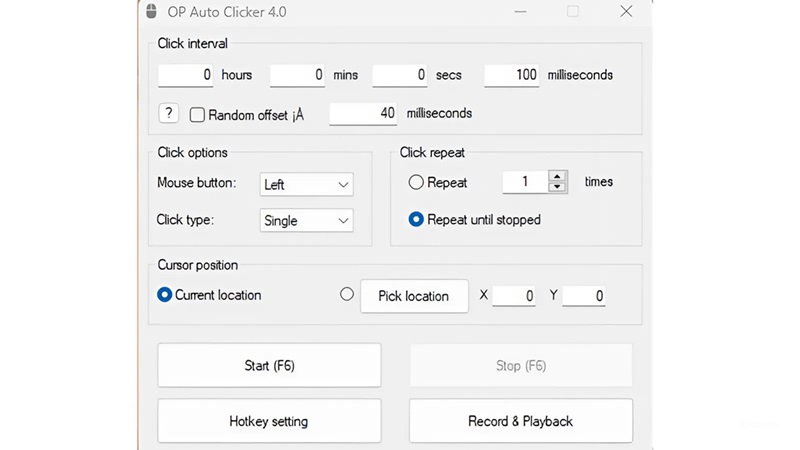Click the milliseconds interval field showing 100
Screen dimensions: 800x450
pos(512,75)
